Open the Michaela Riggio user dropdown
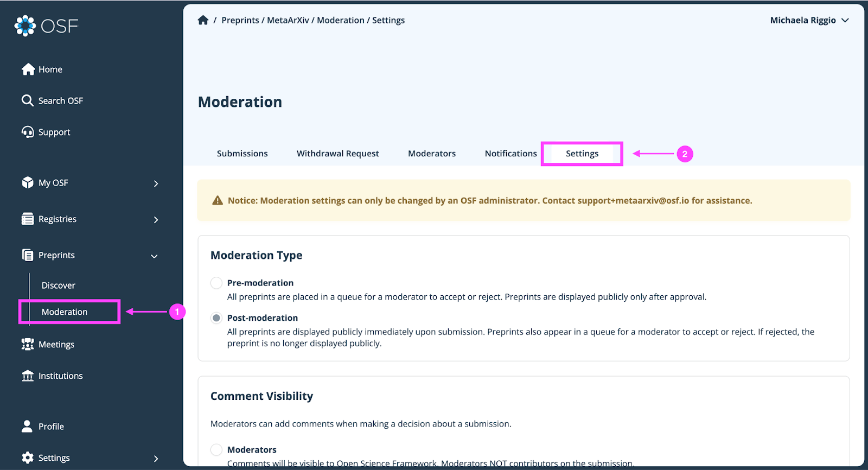This screenshot has width=868, height=470. tap(809, 20)
